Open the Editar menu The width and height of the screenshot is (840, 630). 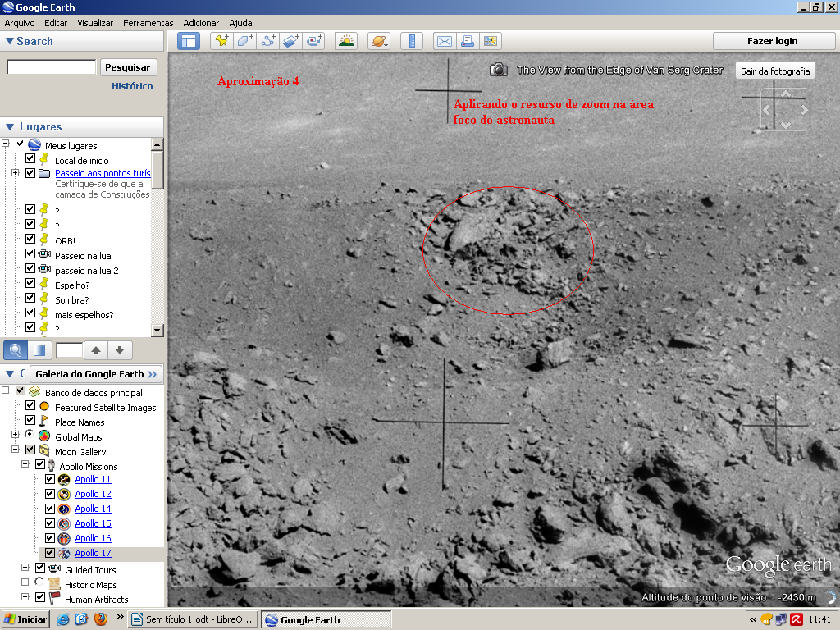click(56, 23)
